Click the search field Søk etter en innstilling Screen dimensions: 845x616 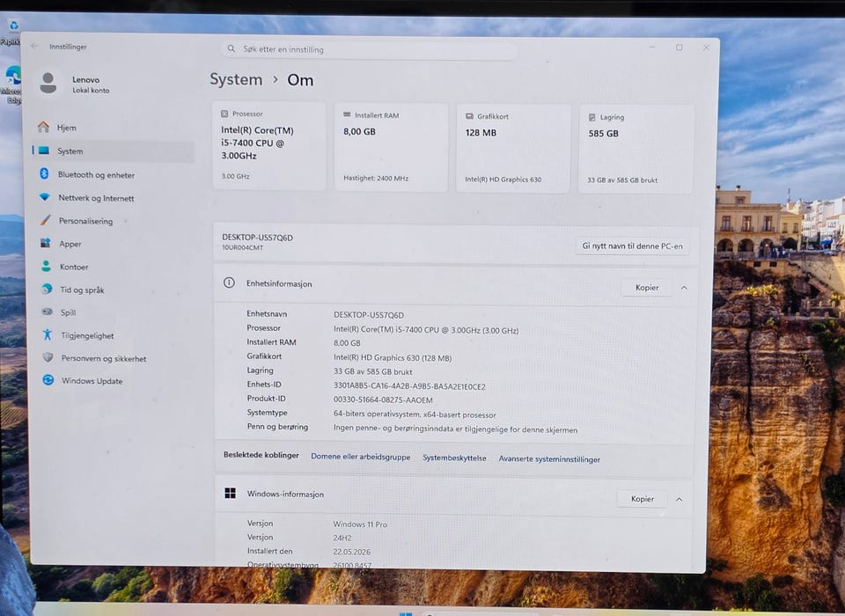pyautogui.click(x=370, y=49)
